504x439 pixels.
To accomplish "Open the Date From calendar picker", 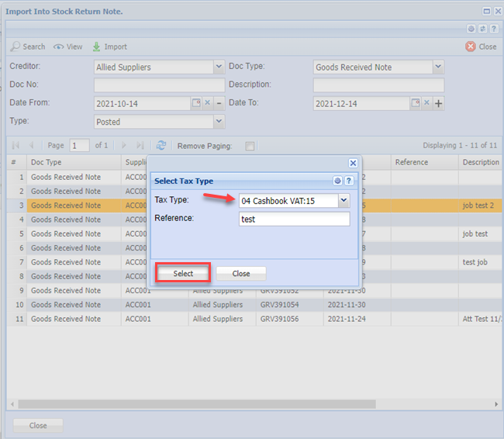I will [x=196, y=103].
